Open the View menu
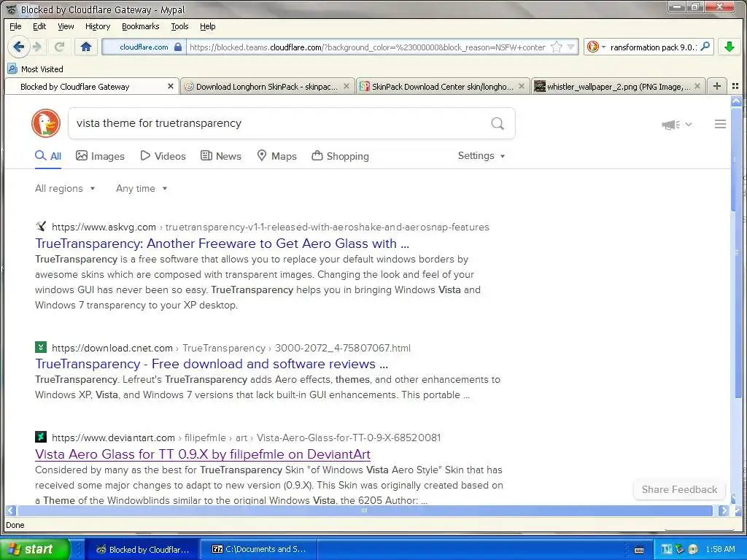The width and height of the screenshot is (747, 560). pos(66,26)
